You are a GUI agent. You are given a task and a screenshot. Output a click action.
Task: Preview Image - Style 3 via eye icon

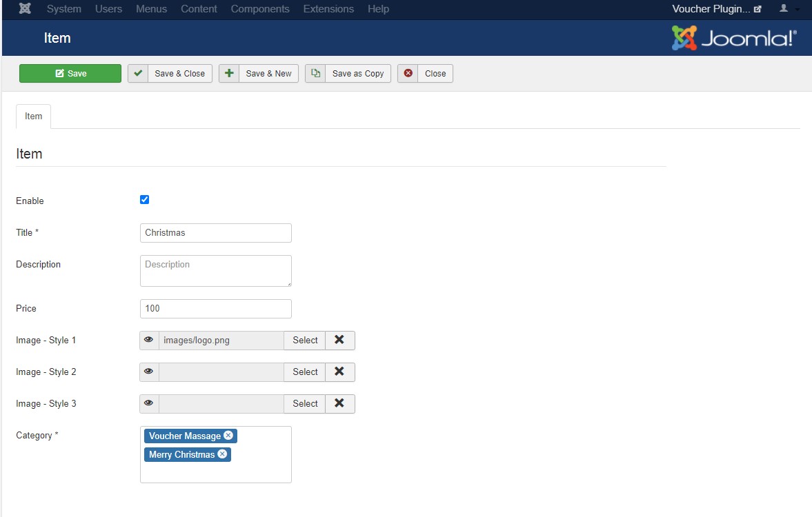pyautogui.click(x=148, y=403)
